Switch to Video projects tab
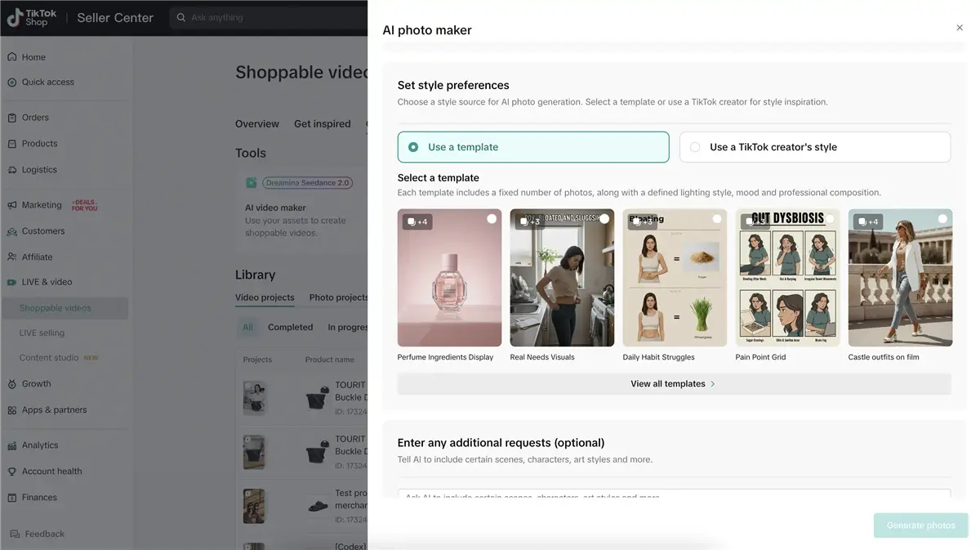 coord(265,297)
